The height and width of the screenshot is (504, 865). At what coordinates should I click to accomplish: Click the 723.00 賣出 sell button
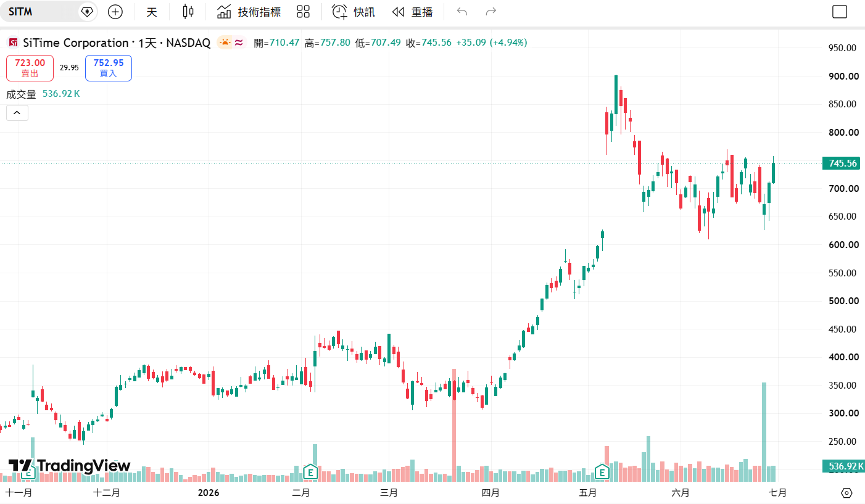(30, 68)
